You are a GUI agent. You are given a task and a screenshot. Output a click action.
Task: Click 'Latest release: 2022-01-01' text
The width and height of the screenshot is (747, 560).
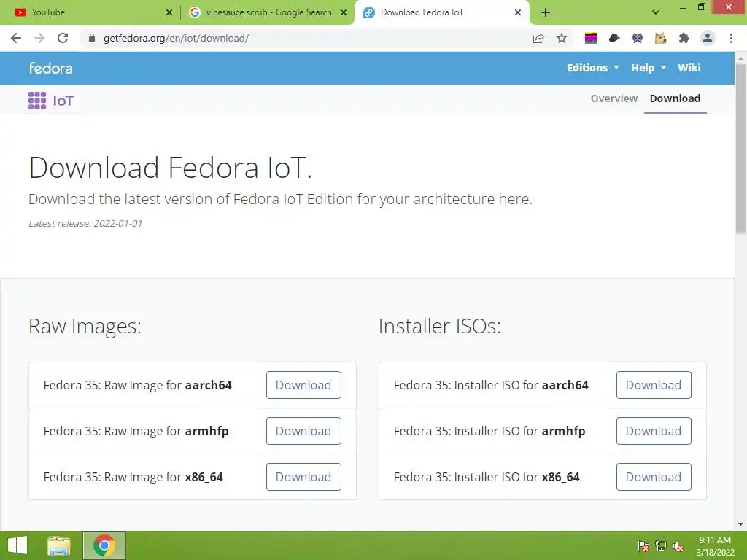[x=85, y=223]
